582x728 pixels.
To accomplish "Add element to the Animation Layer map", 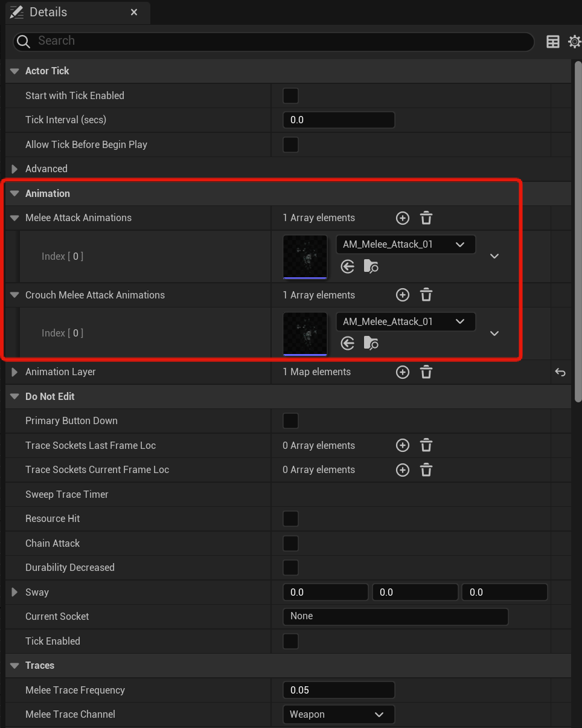I will (x=402, y=372).
